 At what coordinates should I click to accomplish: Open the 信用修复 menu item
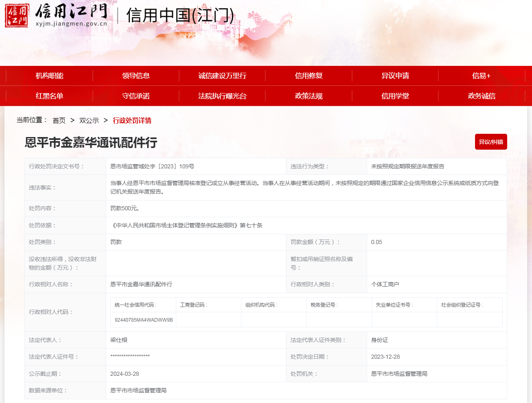click(x=309, y=76)
